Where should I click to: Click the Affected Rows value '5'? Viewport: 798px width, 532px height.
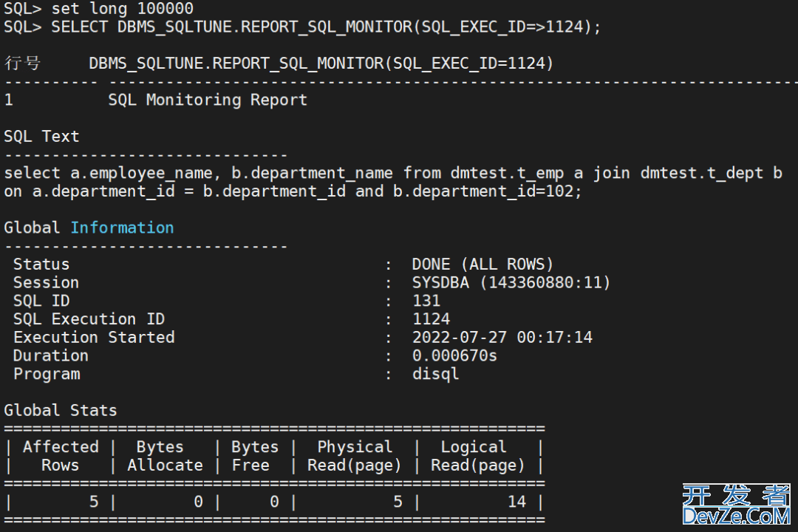tap(94, 502)
